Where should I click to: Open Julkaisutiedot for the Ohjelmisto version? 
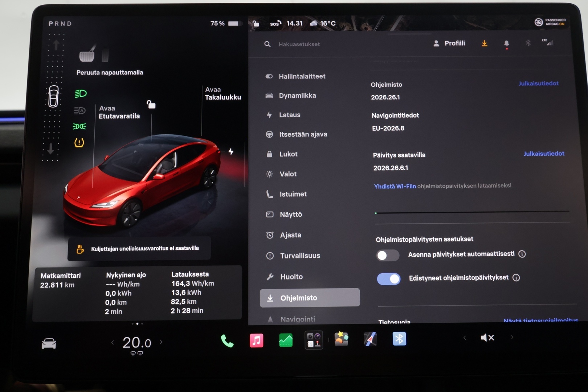[538, 83]
